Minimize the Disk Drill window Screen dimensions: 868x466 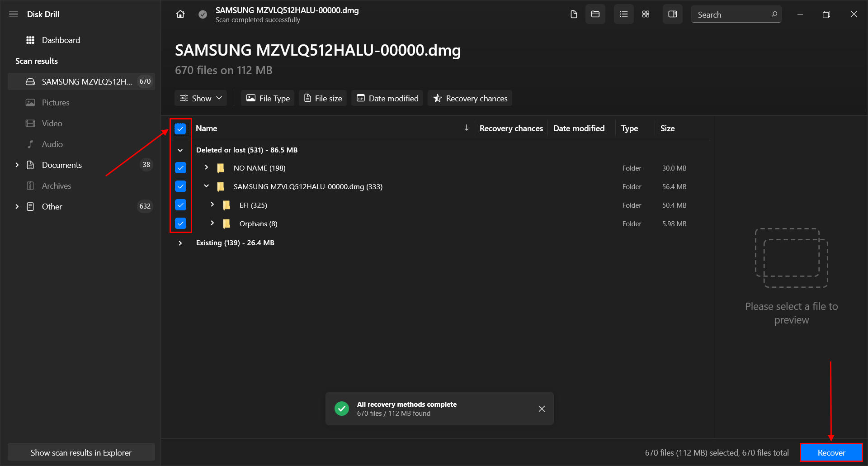click(x=800, y=14)
